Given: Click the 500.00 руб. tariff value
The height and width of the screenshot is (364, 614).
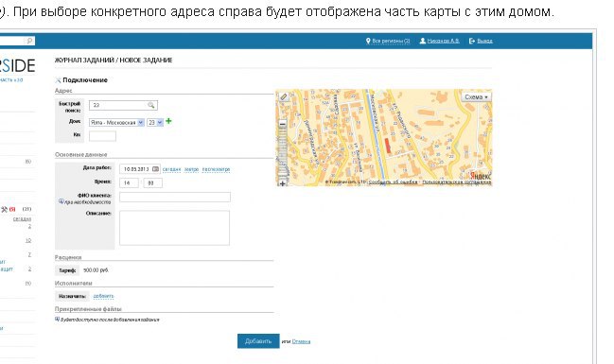Looking at the screenshot, I should 96,270.
